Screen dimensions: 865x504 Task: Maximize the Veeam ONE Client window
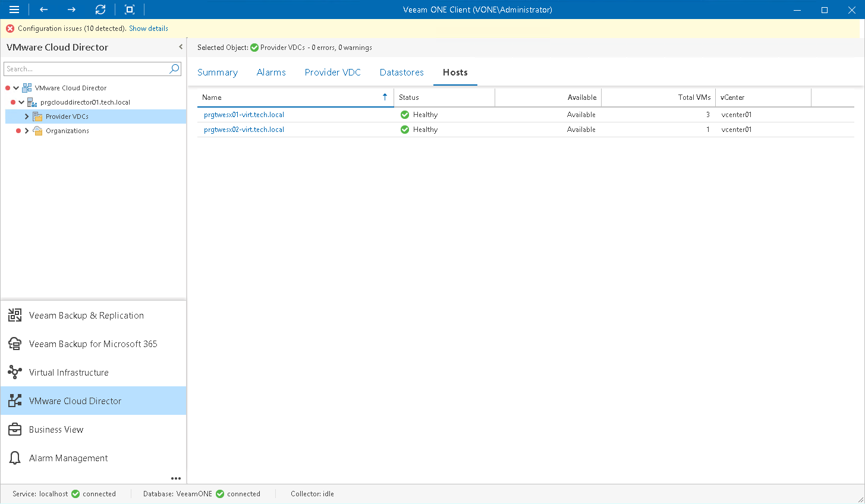[x=825, y=10]
